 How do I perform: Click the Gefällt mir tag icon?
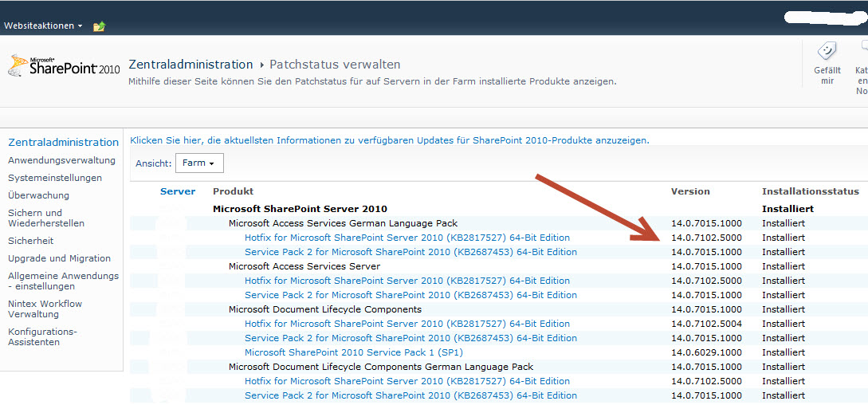point(827,52)
